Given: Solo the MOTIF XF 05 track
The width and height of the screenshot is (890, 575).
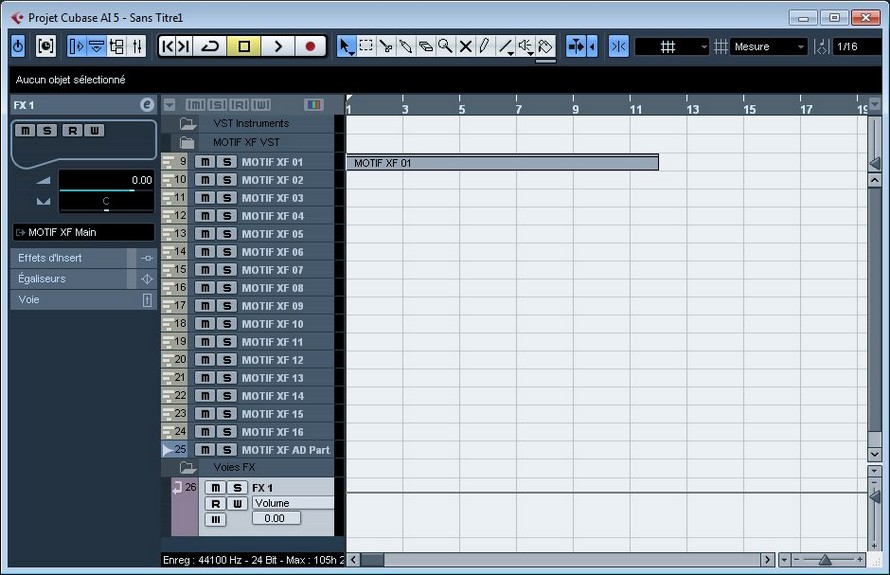Looking at the screenshot, I should click(227, 234).
